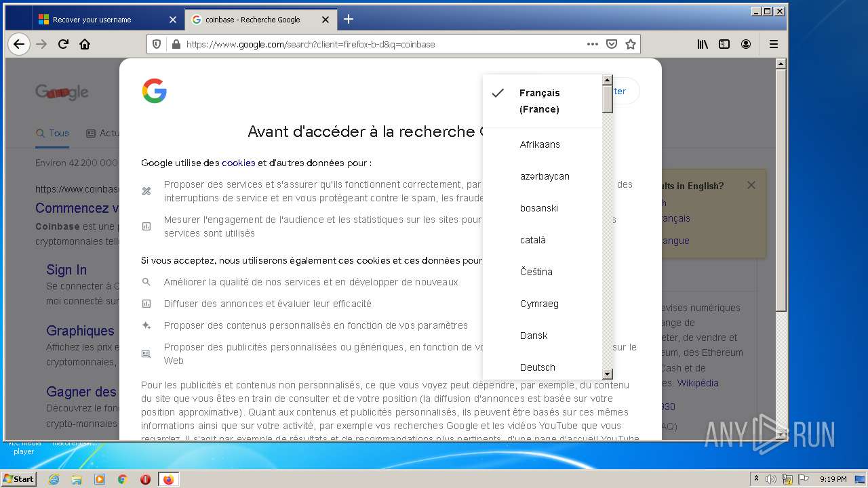Viewport: 868px width, 488px height.
Task: Open the Firefox home page
Action: [x=85, y=44]
